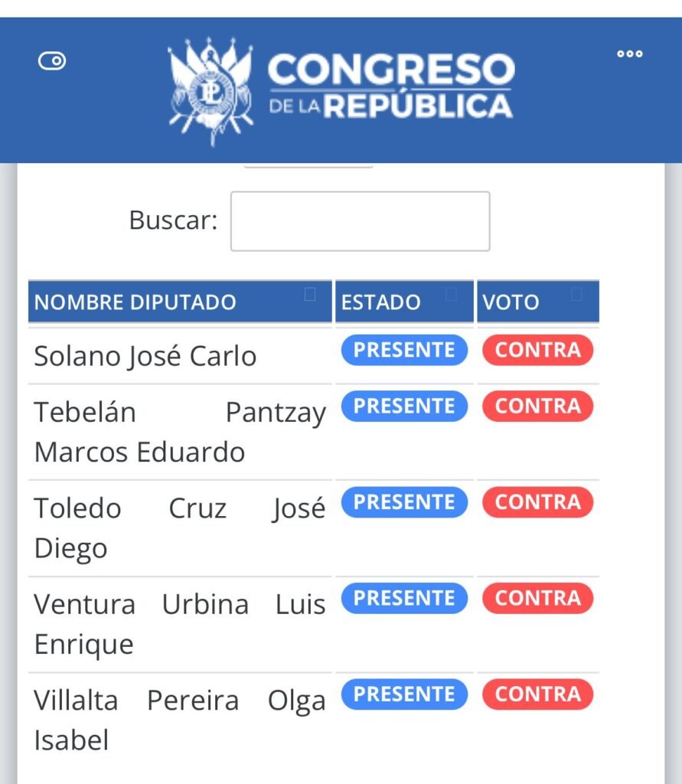Toggle the switch icon in the blue header
This screenshot has height=784, width=682.
(x=52, y=61)
